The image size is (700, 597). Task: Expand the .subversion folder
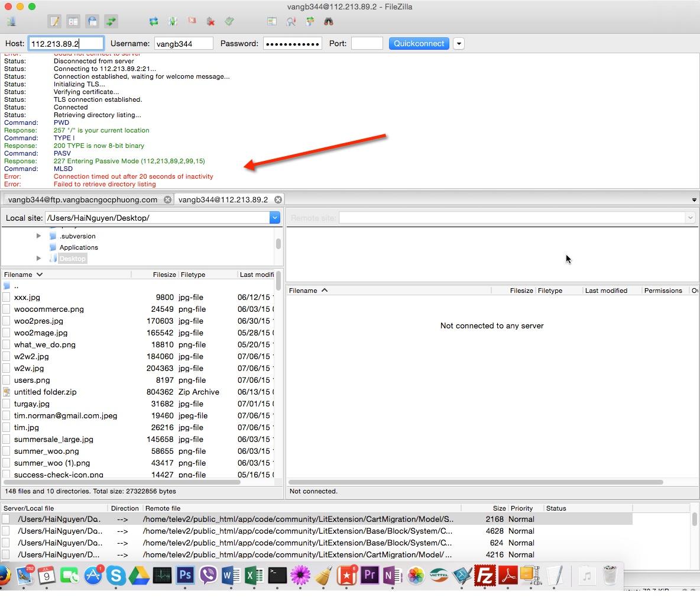pyautogui.click(x=39, y=236)
